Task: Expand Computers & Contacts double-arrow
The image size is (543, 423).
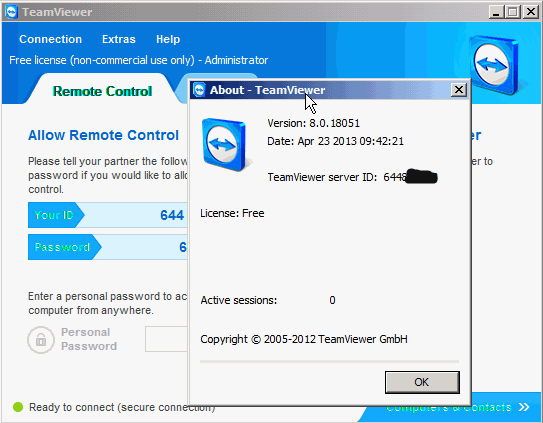Action: coord(524,407)
